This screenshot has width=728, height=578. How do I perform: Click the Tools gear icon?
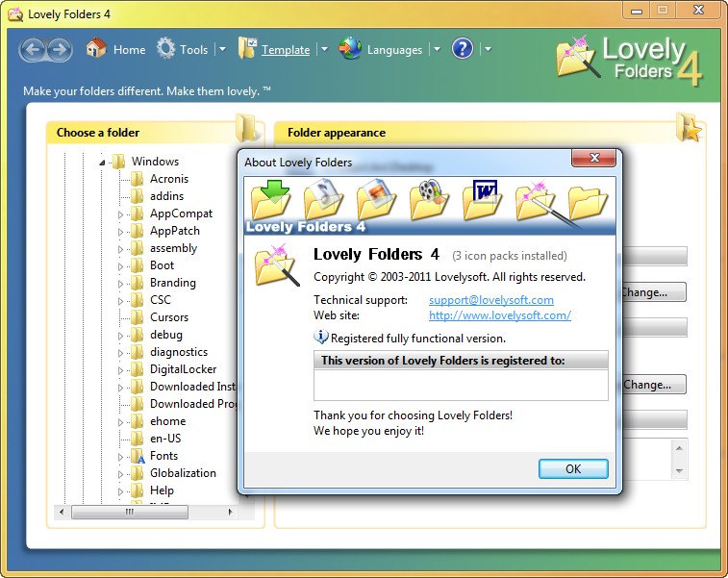pos(165,48)
